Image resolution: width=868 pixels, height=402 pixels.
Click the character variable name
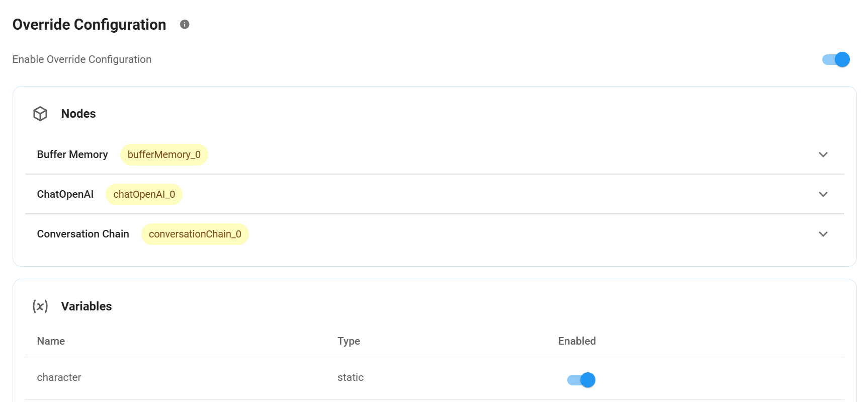click(x=59, y=377)
